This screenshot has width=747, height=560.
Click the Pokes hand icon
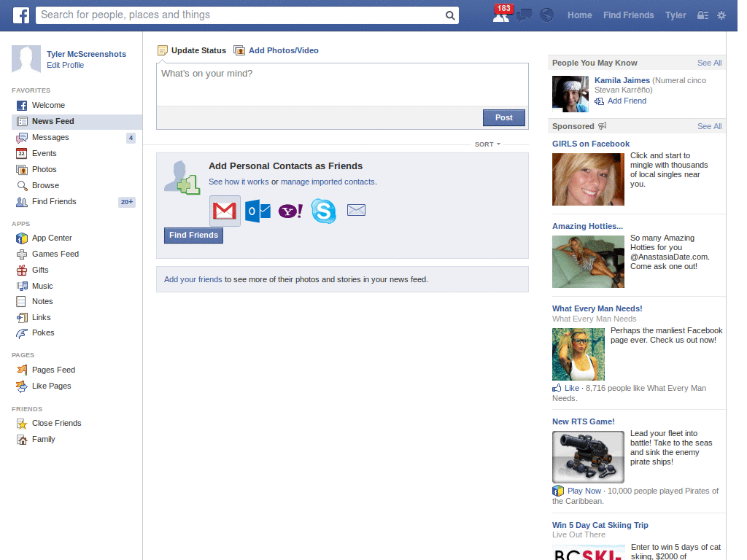point(21,333)
